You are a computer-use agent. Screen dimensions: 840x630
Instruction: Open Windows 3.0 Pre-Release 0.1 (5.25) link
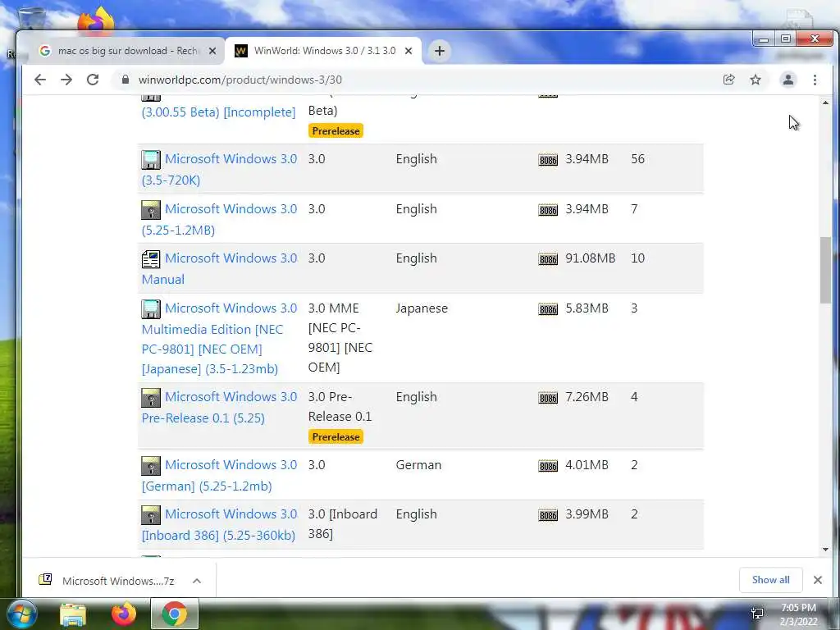(x=219, y=407)
